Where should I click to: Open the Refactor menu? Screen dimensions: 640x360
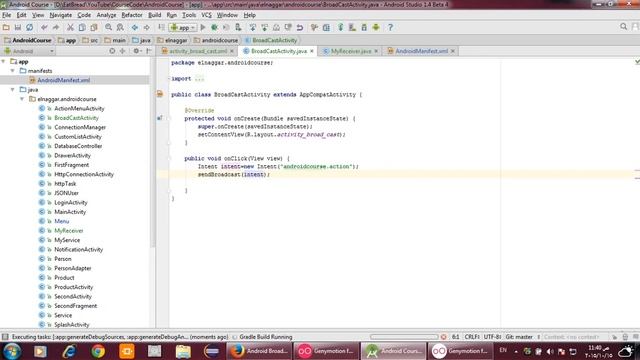(132, 15)
